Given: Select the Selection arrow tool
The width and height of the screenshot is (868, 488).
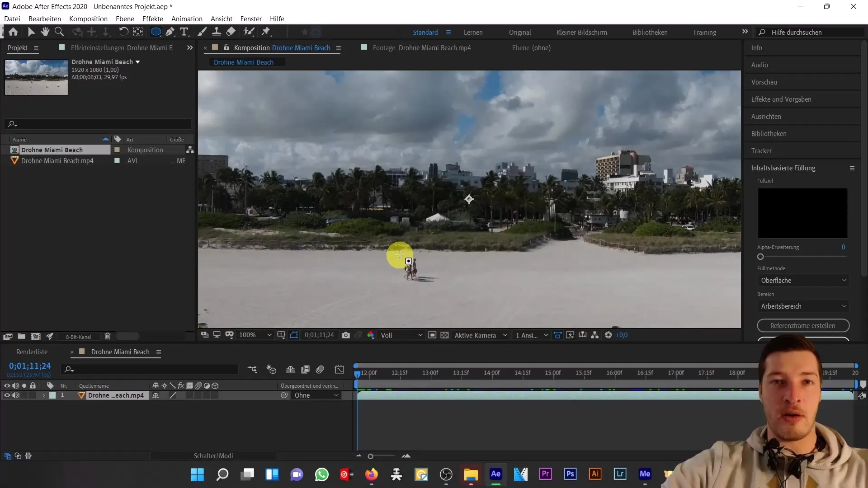Looking at the screenshot, I should (31, 32).
